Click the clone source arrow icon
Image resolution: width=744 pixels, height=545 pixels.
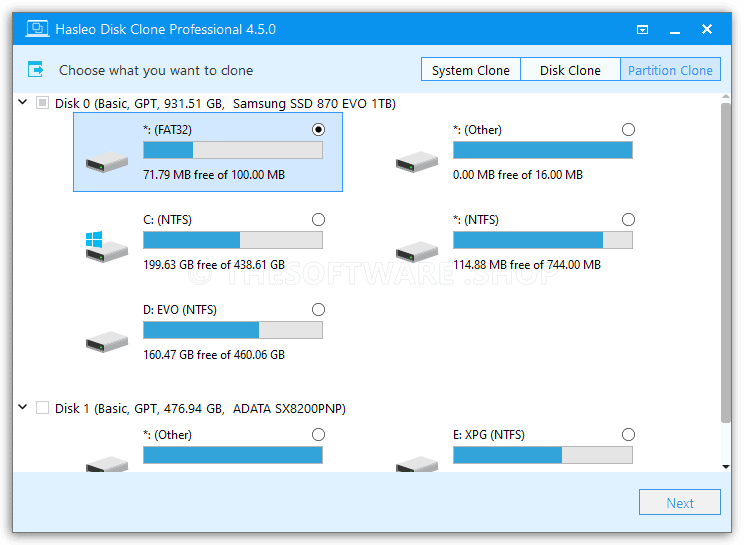click(x=36, y=70)
